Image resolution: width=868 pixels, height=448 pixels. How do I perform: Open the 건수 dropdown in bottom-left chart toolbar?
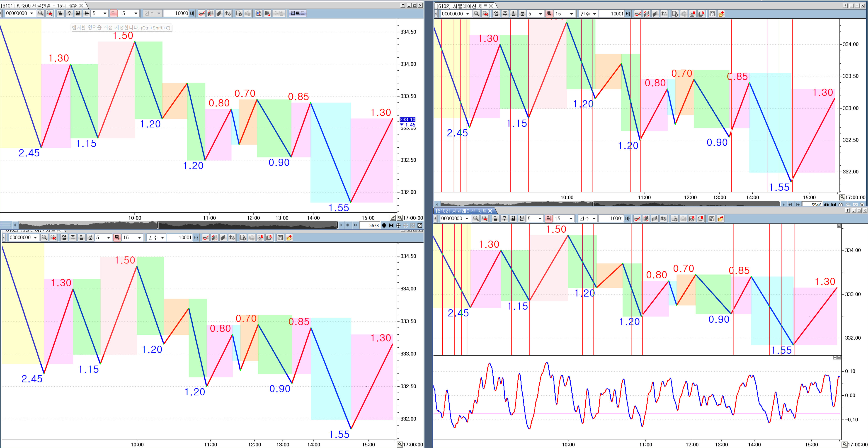coord(162,238)
